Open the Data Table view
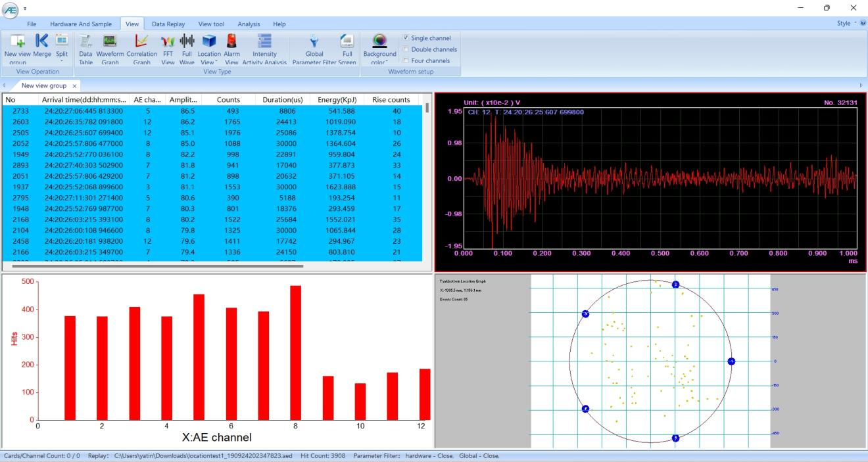This screenshot has width=868, height=462. [x=86, y=49]
